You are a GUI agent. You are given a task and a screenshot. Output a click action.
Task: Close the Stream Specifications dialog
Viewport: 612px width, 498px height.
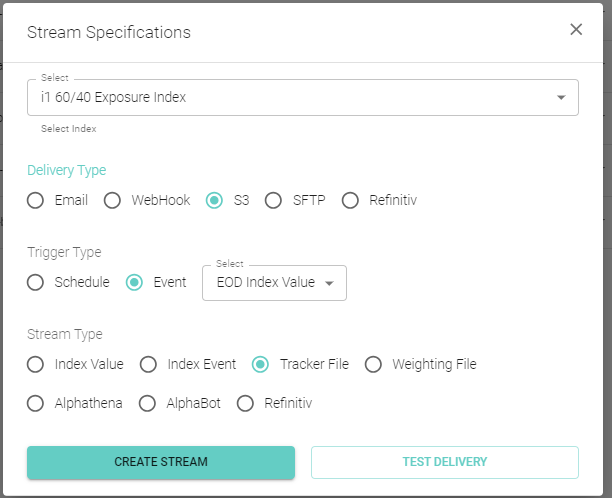tap(576, 30)
